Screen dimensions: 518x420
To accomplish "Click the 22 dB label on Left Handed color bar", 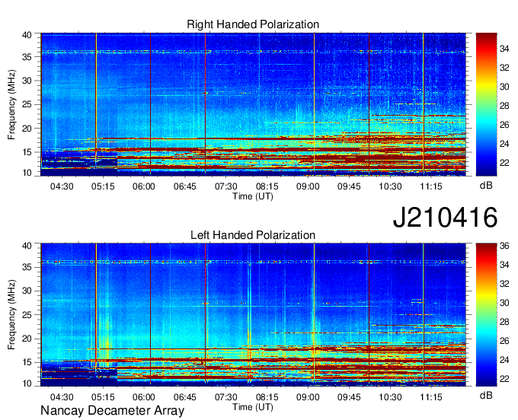I will [504, 379].
